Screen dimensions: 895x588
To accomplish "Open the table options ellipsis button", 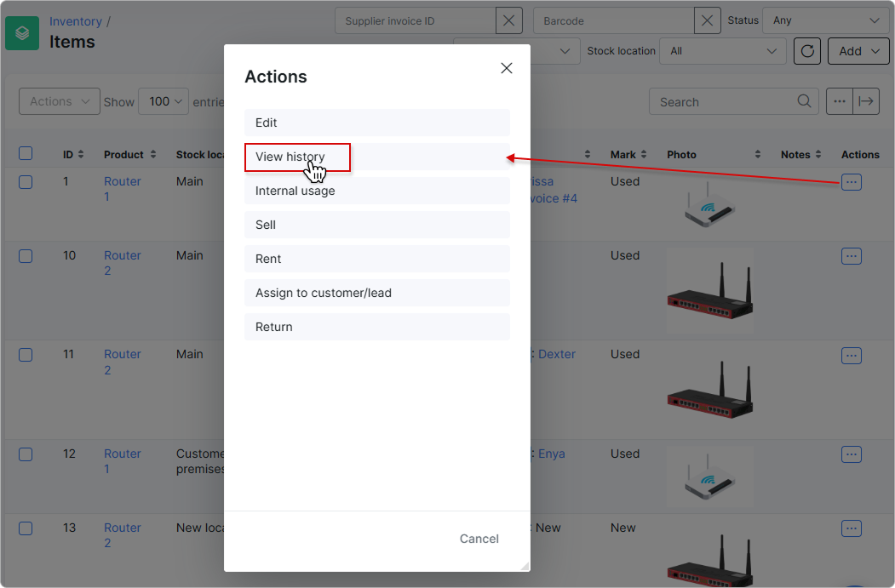I will click(x=839, y=101).
